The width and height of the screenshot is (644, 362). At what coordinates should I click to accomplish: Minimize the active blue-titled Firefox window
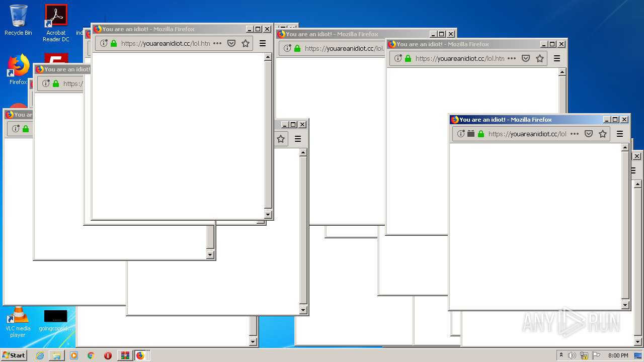pos(606,120)
